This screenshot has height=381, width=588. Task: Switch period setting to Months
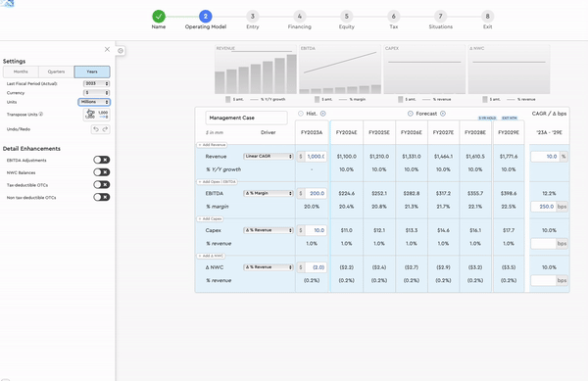pyautogui.click(x=21, y=71)
